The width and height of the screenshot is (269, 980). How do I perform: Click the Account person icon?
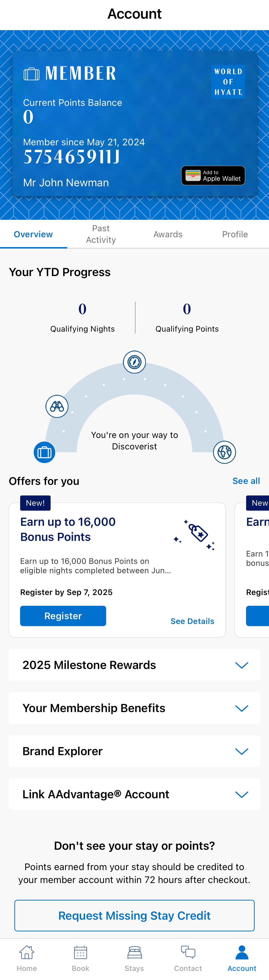(242, 952)
